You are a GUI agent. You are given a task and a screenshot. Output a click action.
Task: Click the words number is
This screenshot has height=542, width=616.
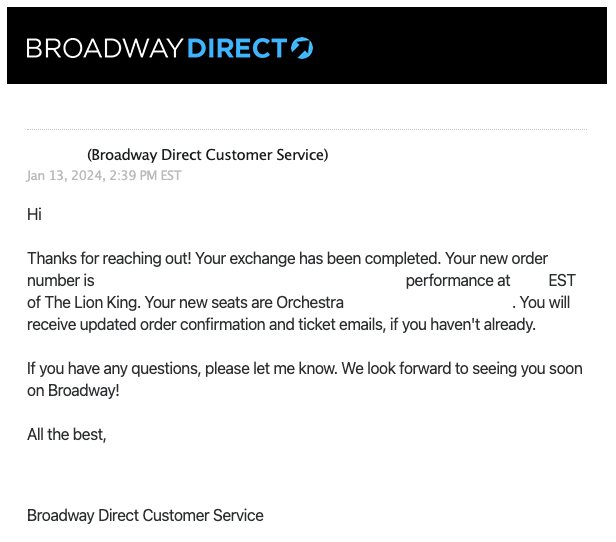[60, 280]
